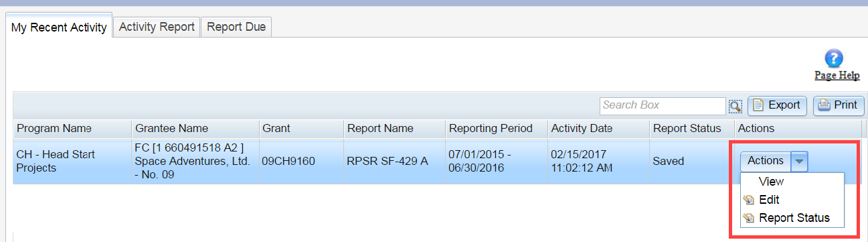This screenshot has height=242, width=868.
Task: Open the Report Due tab
Action: [x=236, y=27]
